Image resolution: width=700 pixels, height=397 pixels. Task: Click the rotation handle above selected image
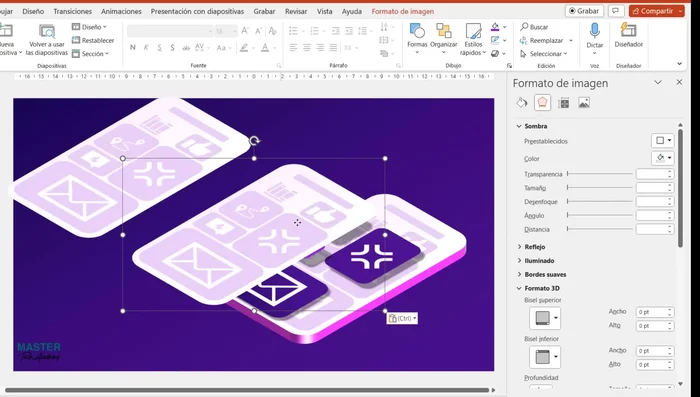254,141
